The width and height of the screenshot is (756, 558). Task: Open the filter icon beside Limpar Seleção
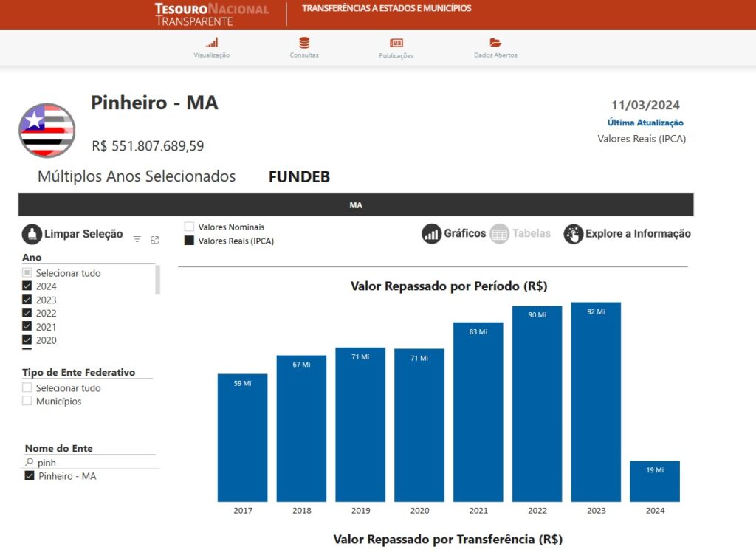click(x=137, y=240)
